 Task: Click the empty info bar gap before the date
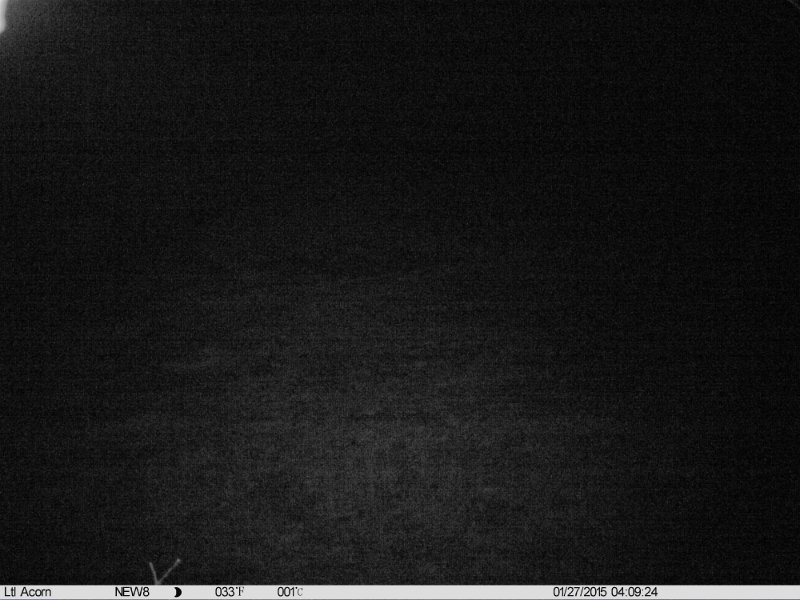pos(430,592)
